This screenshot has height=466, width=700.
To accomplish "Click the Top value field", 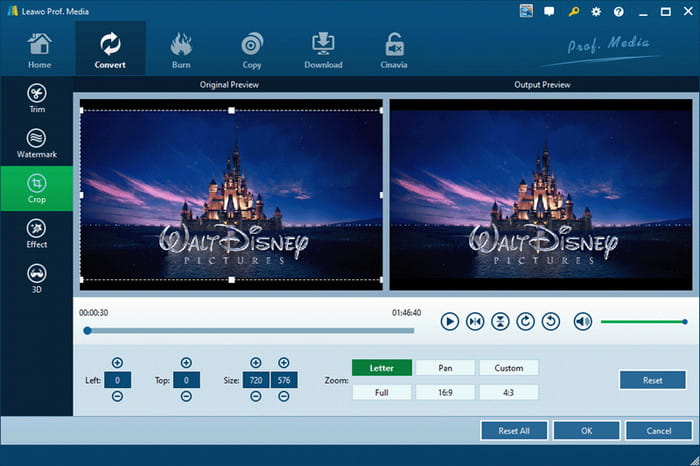I will [x=186, y=380].
